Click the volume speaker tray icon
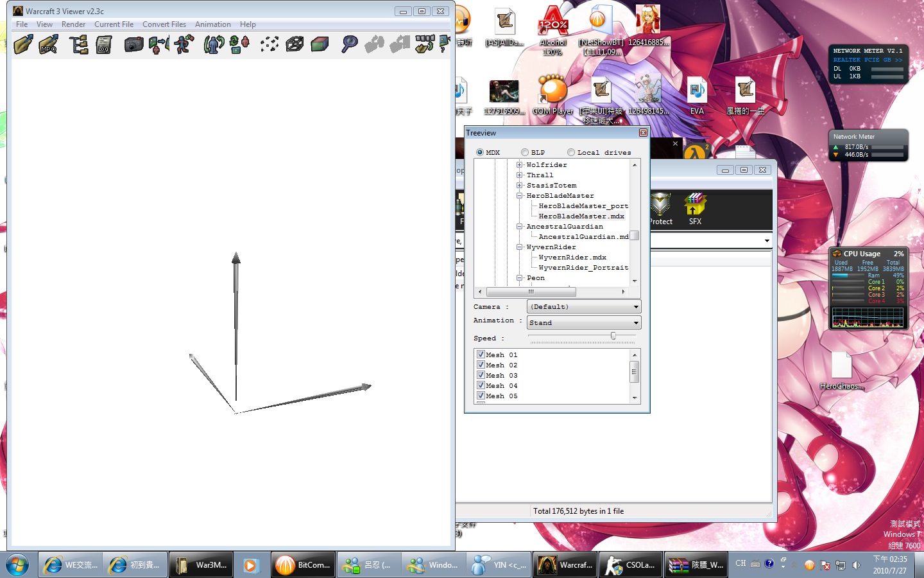 point(856,565)
